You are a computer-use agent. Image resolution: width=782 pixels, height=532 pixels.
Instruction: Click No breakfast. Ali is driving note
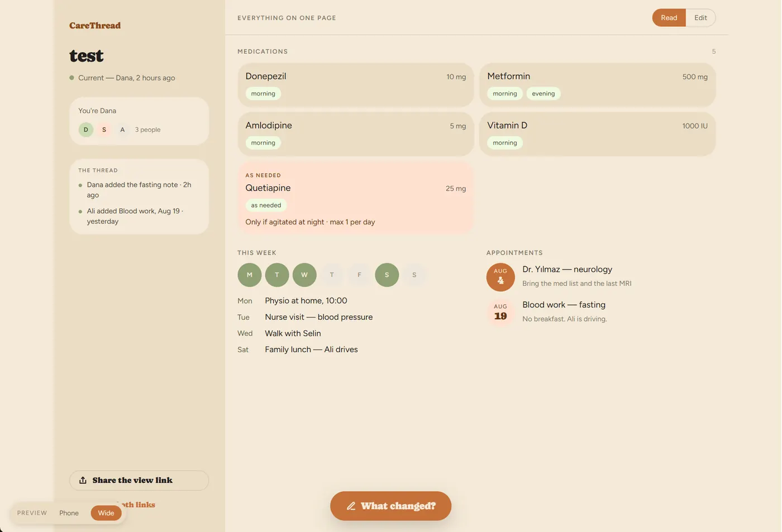565,319
